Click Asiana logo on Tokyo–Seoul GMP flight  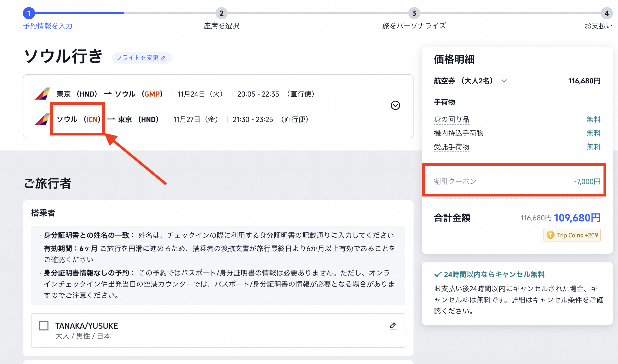point(42,94)
